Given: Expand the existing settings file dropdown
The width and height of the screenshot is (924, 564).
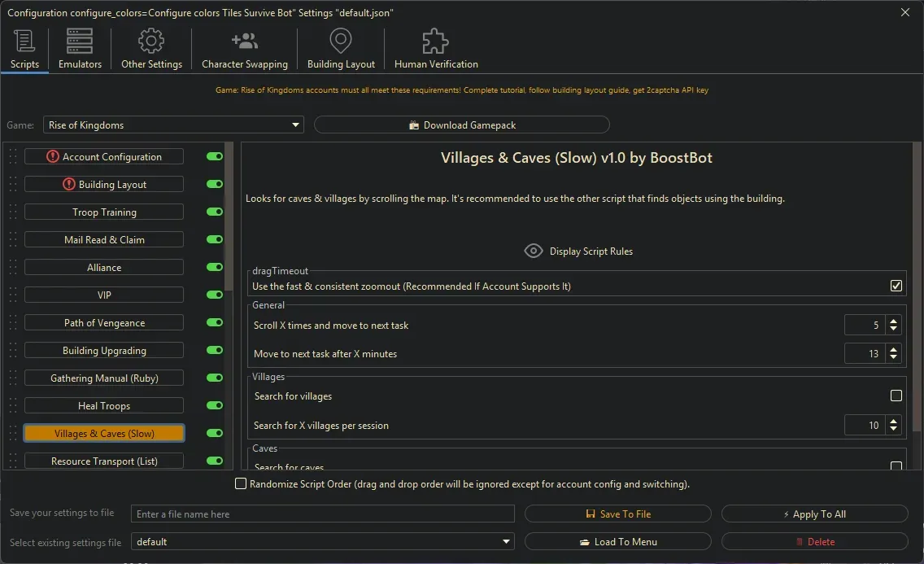Looking at the screenshot, I should [x=323, y=542].
